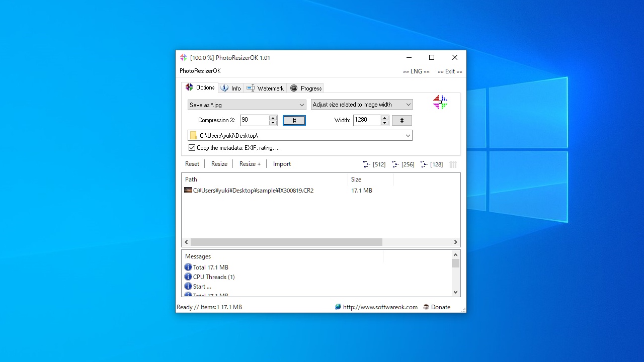Apply the [512] size preset

[x=374, y=164]
